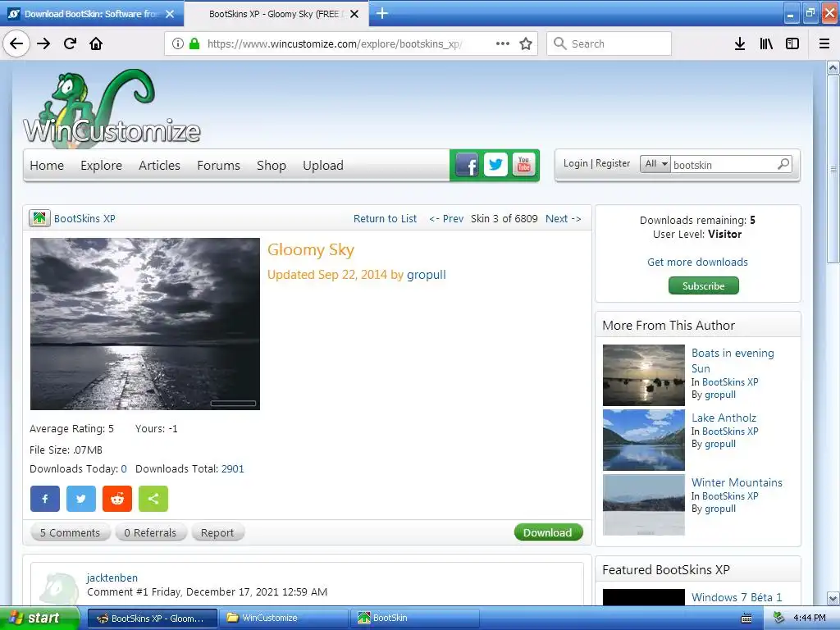Open a new browser tab

click(x=382, y=13)
